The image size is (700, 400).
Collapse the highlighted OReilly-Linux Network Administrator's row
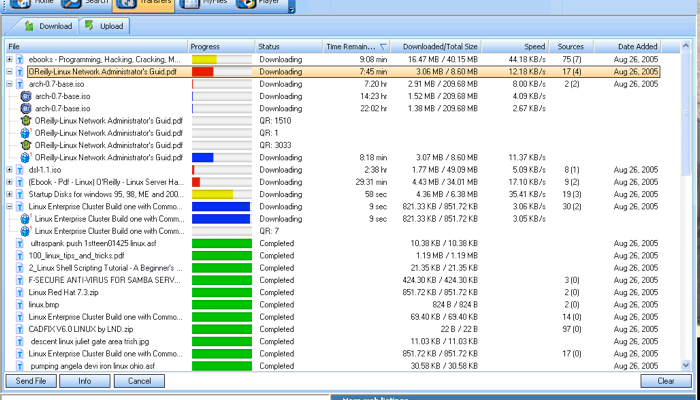9,71
